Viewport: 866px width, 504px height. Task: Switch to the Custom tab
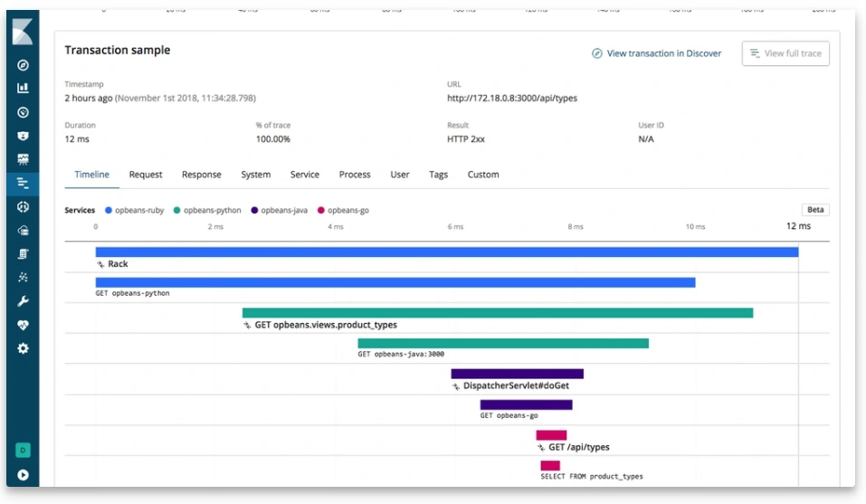[x=483, y=175]
